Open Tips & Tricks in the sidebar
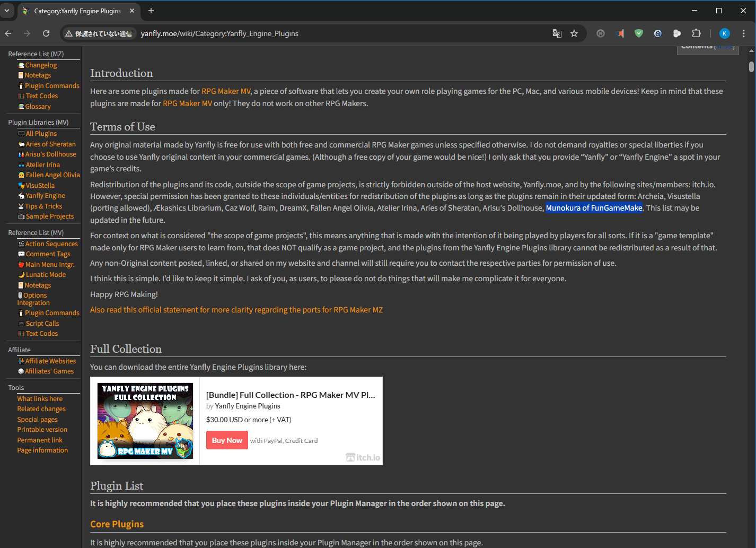 [x=43, y=206]
